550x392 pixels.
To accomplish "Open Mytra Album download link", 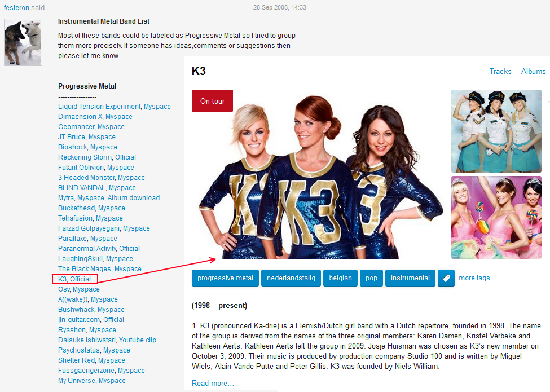I will pyautogui.click(x=134, y=198).
